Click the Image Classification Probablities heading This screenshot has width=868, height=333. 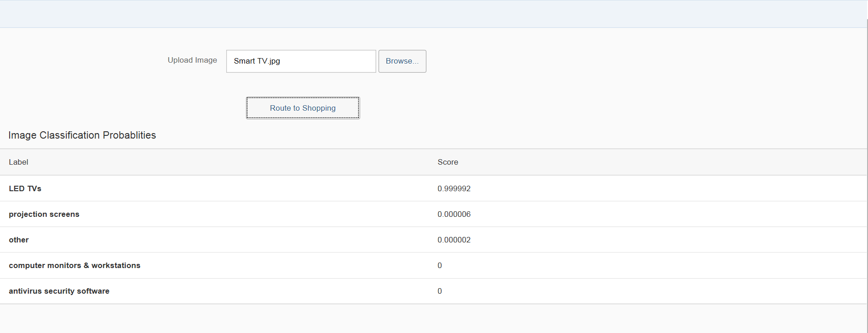(82, 135)
